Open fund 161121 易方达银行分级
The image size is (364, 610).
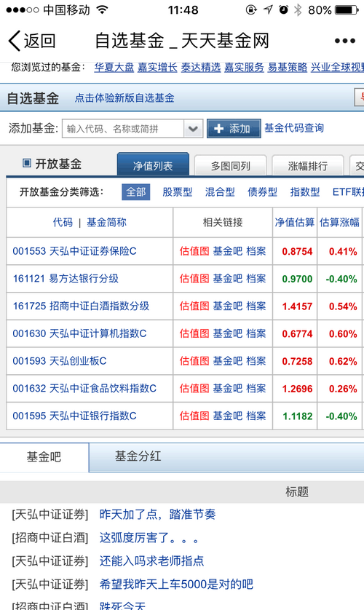pyautogui.click(x=66, y=279)
